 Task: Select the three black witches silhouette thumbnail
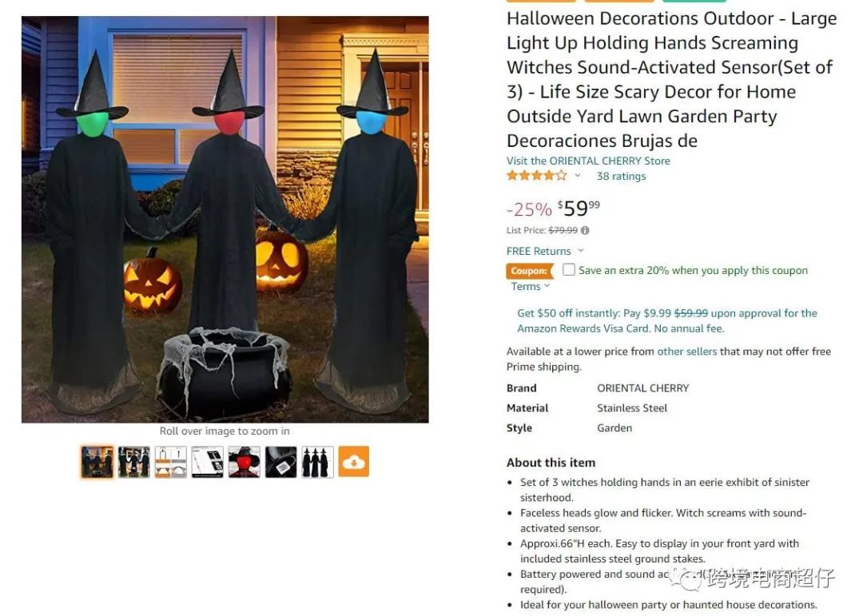pos(317,461)
